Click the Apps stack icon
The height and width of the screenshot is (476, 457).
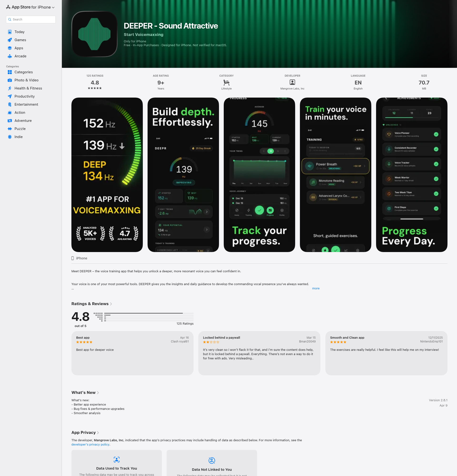point(10,48)
